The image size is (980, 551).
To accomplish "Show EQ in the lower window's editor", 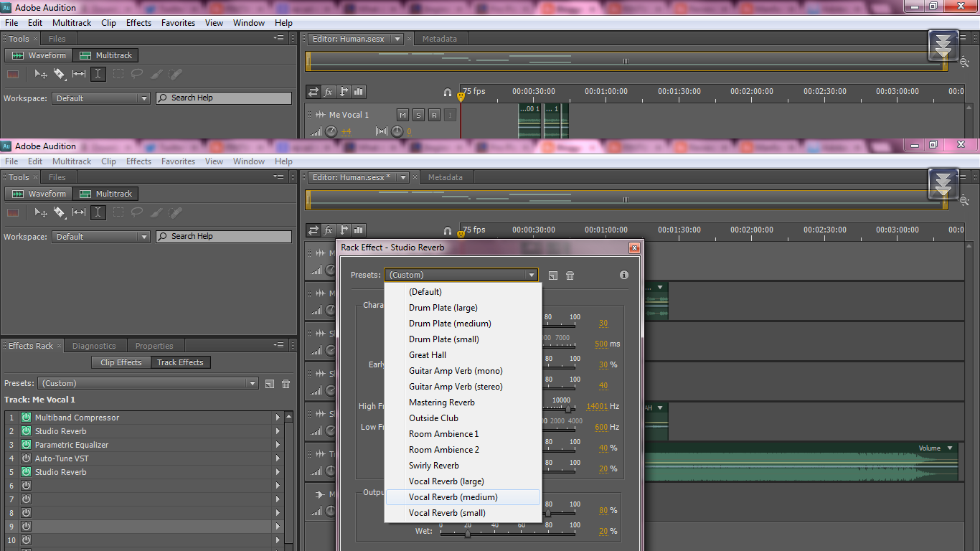I will tap(359, 230).
